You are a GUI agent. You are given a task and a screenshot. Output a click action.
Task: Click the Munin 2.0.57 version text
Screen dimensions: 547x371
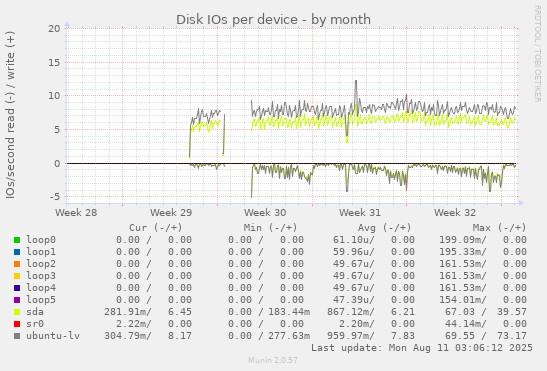pyautogui.click(x=273, y=360)
